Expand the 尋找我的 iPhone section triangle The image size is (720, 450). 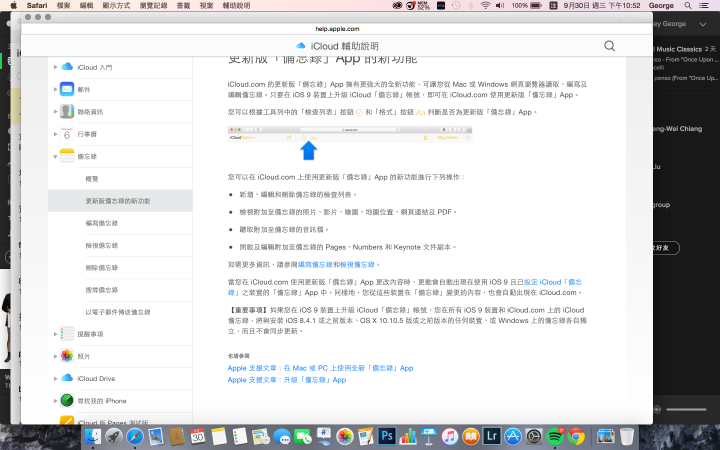tap(55, 401)
